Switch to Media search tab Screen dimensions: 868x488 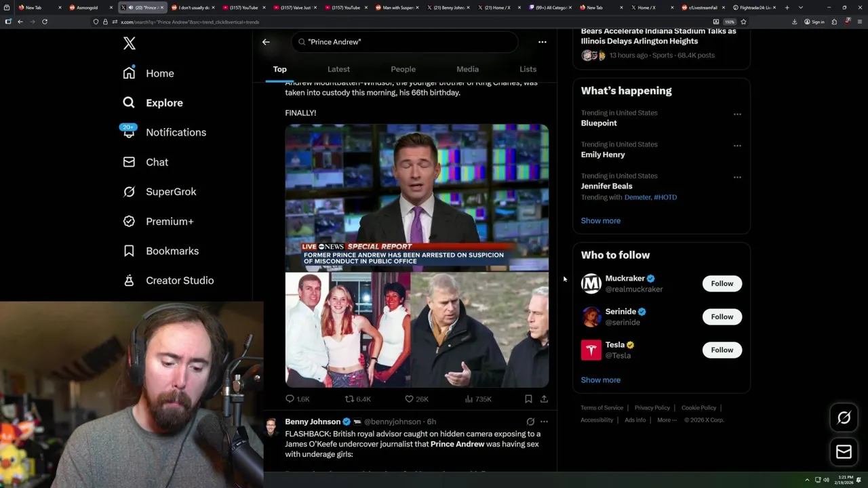[x=467, y=69]
